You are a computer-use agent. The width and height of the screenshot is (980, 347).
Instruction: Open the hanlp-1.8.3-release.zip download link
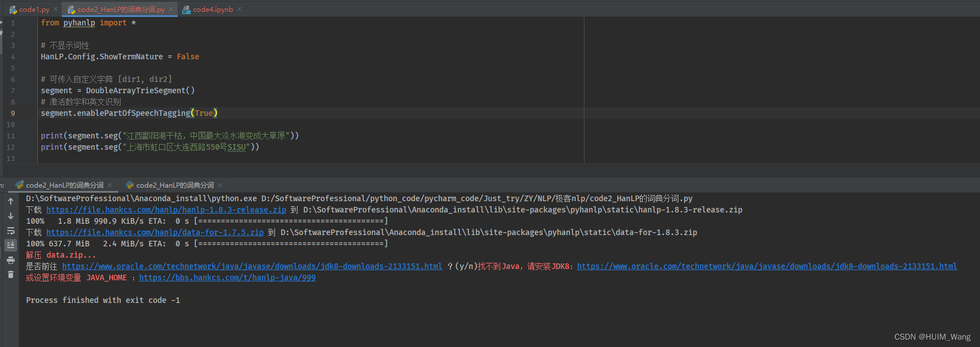click(166, 210)
